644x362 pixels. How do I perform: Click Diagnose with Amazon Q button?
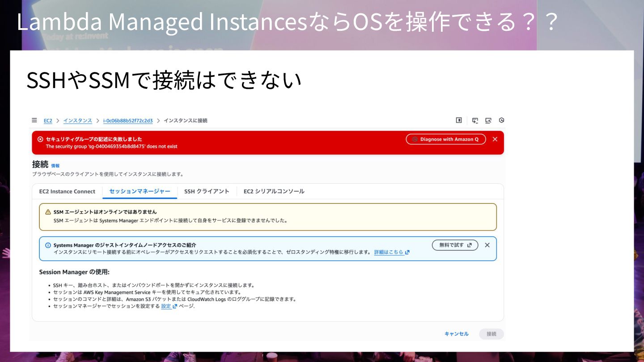[x=446, y=139]
